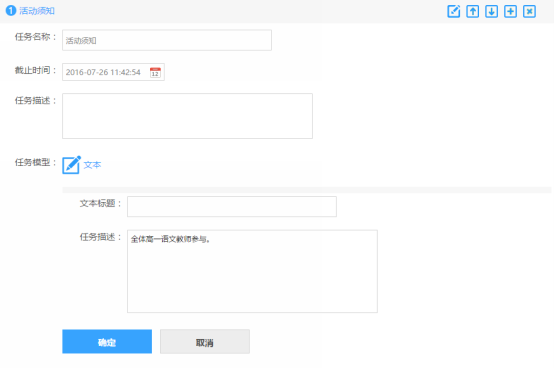Focus the text area containing 全体高一语文教师参与
The width and height of the screenshot is (554, 368).
point(252,271)
